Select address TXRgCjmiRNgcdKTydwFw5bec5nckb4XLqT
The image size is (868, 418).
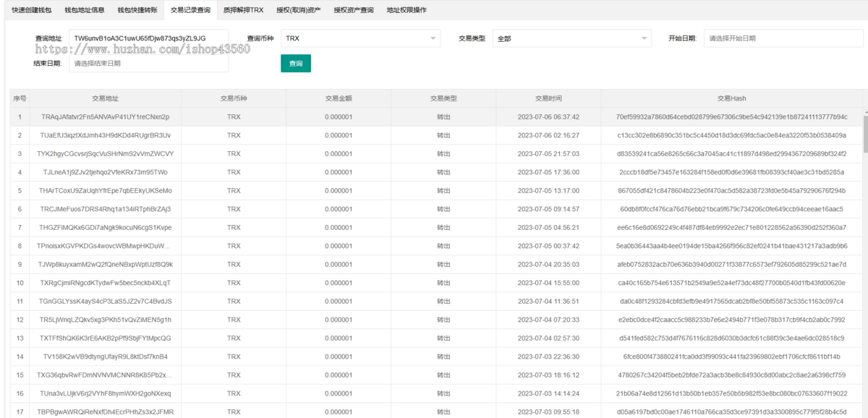(x=106, y=283)
